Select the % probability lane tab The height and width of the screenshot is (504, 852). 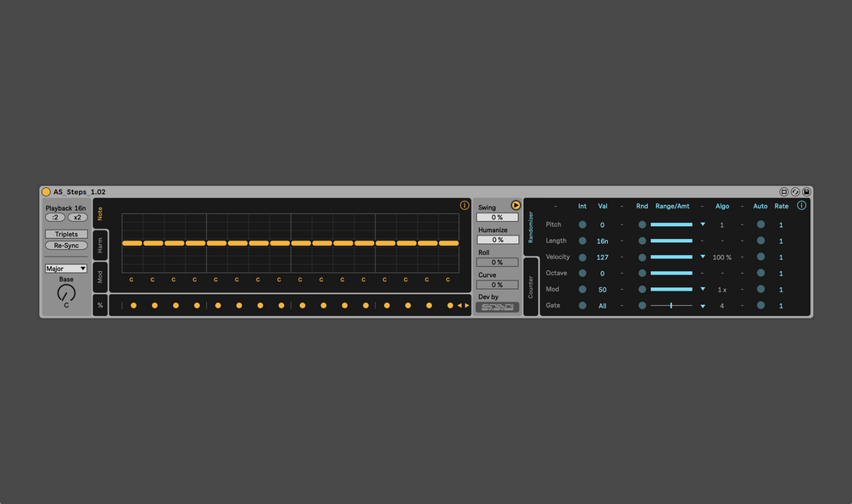tap(100, 305)
